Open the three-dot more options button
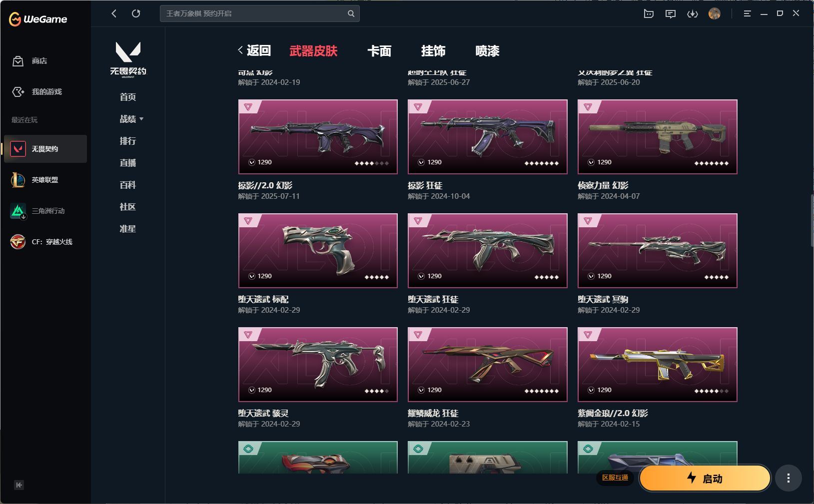 point(789,479)
